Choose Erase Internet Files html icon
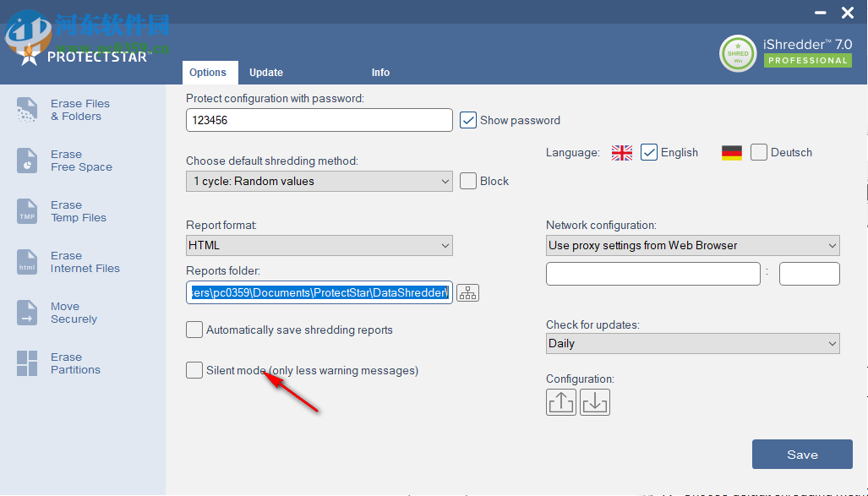868x496 pixels. [26, 262]
